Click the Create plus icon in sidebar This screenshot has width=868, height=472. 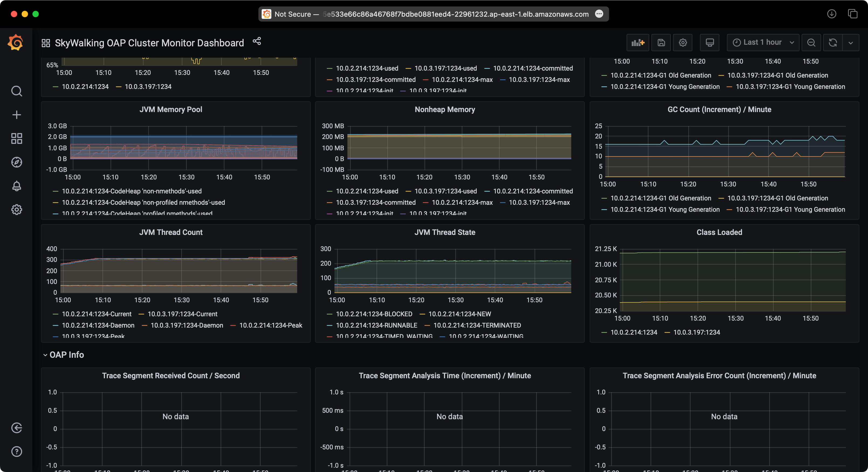pos(16,115)
